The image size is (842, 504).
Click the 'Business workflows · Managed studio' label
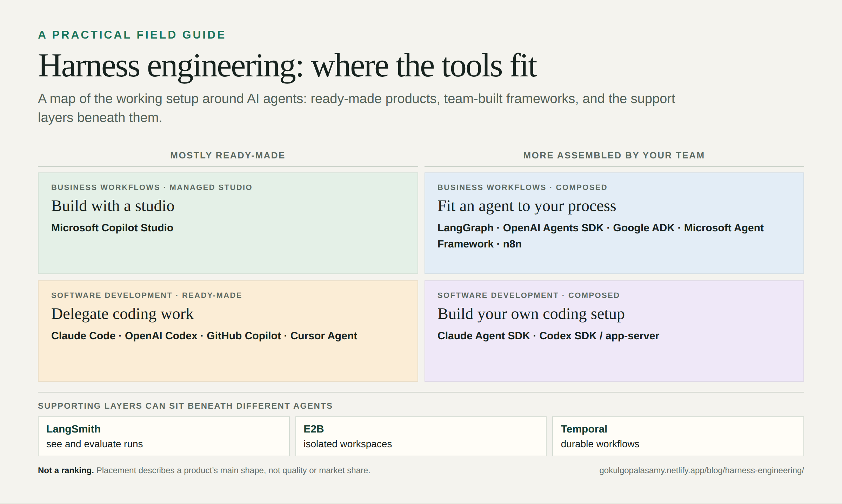(x=152, y=187)
